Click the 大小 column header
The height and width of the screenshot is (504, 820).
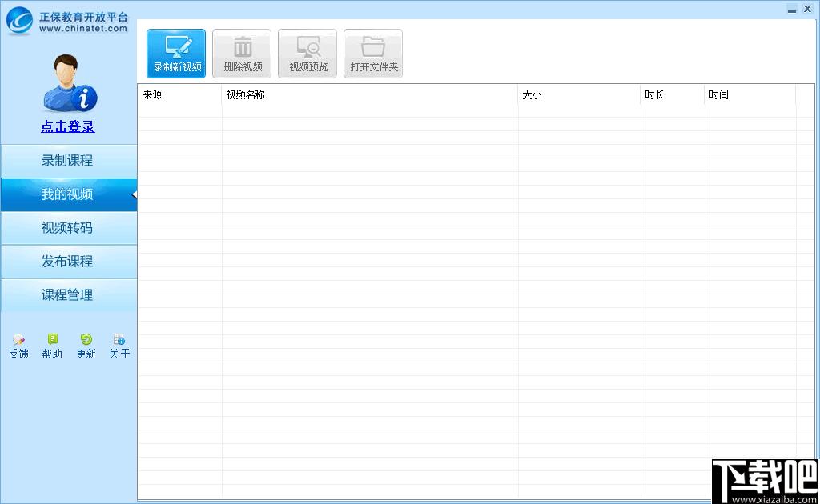click(580, 94)
